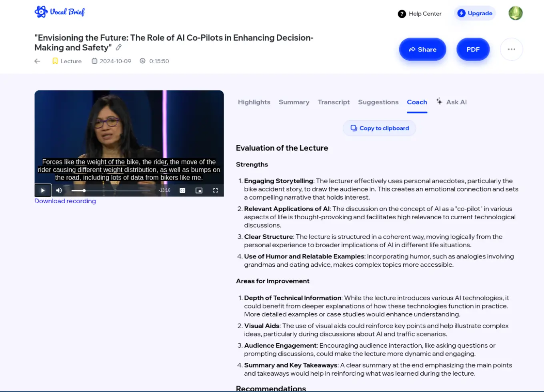The width and height of the screenshot is (544, 392).
Task: Select the Ask AI tab
Action: pos(452,102)
